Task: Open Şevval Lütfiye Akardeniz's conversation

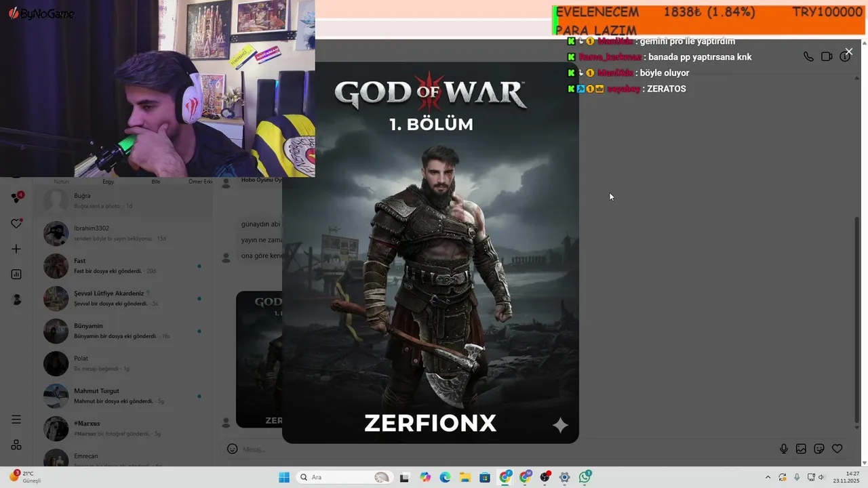Action: click(123, 298)
